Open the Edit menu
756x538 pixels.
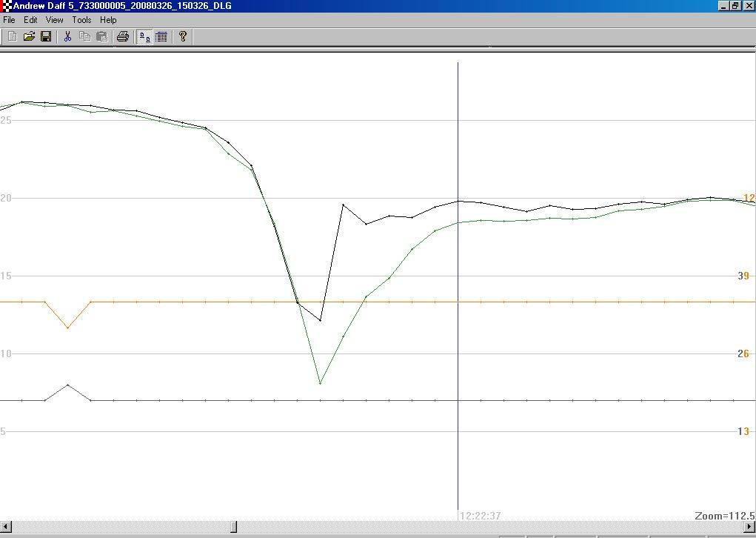tap(30, 20)
